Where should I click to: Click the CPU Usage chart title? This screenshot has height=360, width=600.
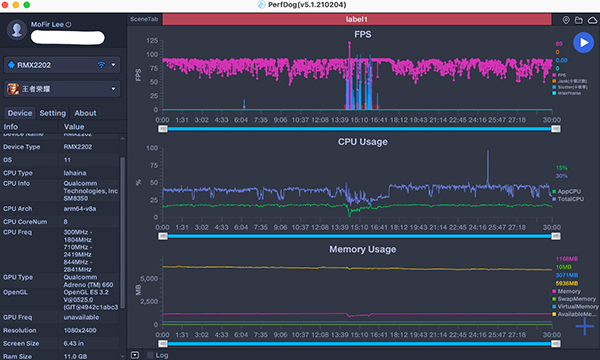tap(363, 142)
